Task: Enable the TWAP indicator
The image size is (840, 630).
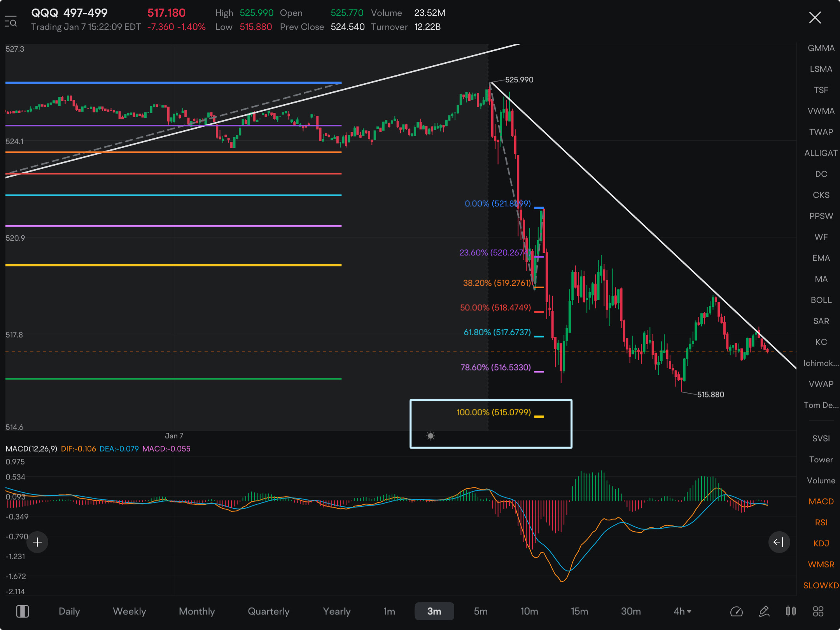Action: [x=821, y=132]
